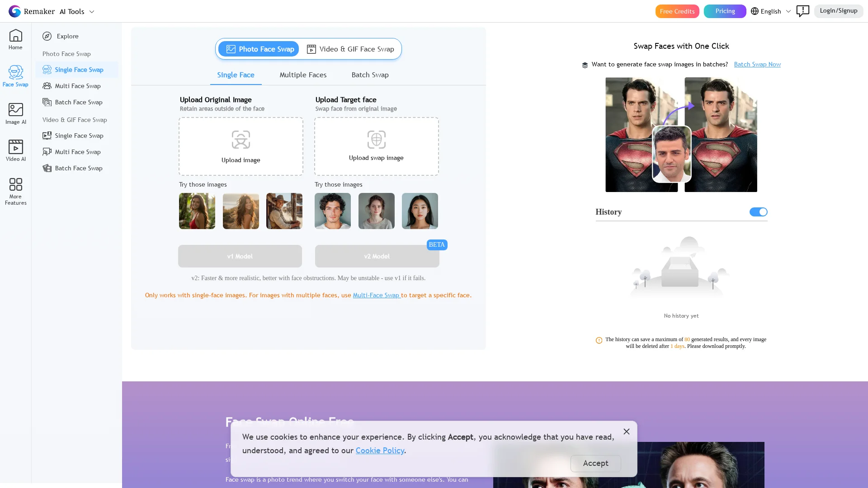
Task: Close the cookie banner with X
Action: 626,432
